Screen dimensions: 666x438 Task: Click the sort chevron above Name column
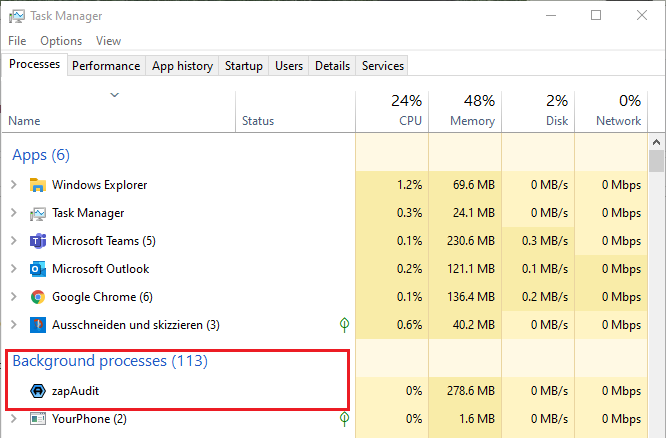115,94
